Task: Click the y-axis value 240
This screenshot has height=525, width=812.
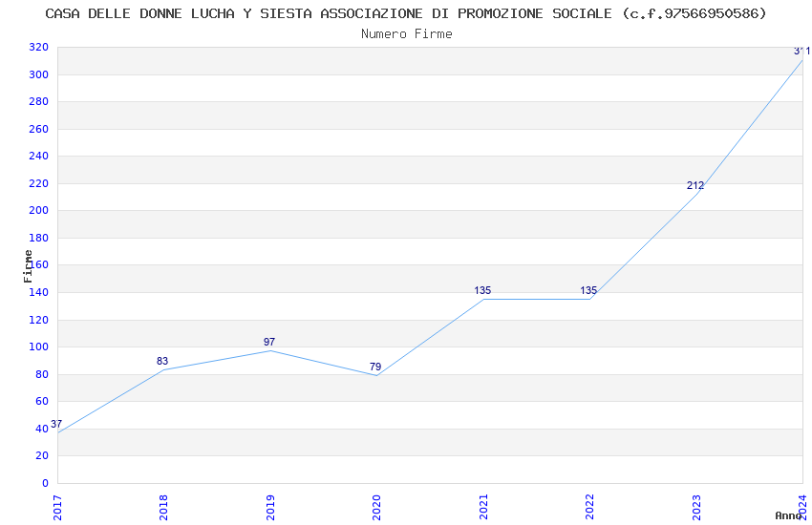Action: tap(38, 156)
